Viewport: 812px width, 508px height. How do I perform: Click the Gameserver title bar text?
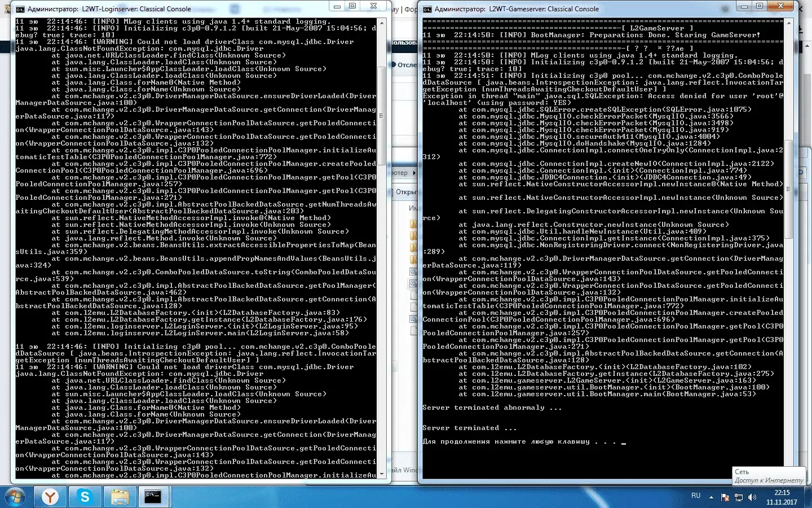click(517, 9)
